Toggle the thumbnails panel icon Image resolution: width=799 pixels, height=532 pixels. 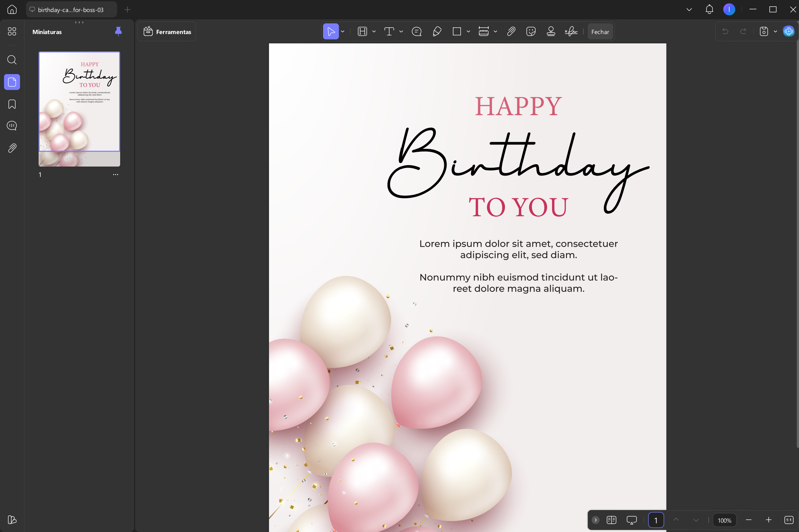(12, 82)
